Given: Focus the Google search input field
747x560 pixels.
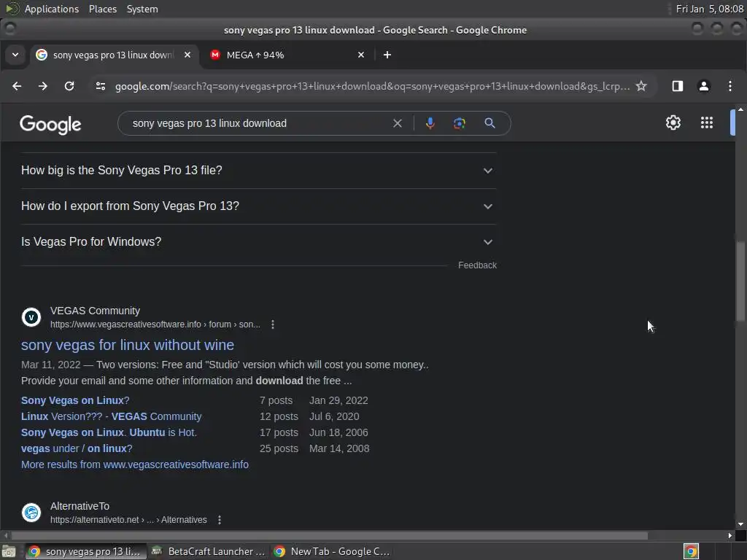Looking at the screenshot, I should (x=258, y=123).
